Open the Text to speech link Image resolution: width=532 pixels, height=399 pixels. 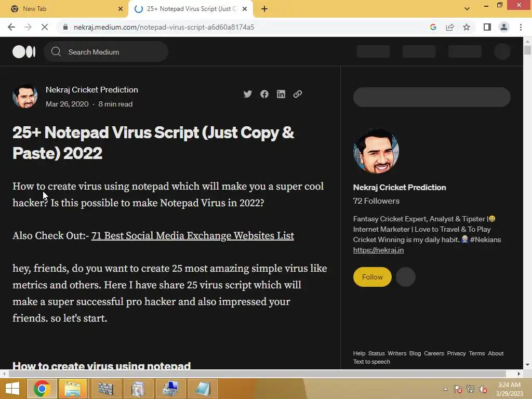(371, 362)
